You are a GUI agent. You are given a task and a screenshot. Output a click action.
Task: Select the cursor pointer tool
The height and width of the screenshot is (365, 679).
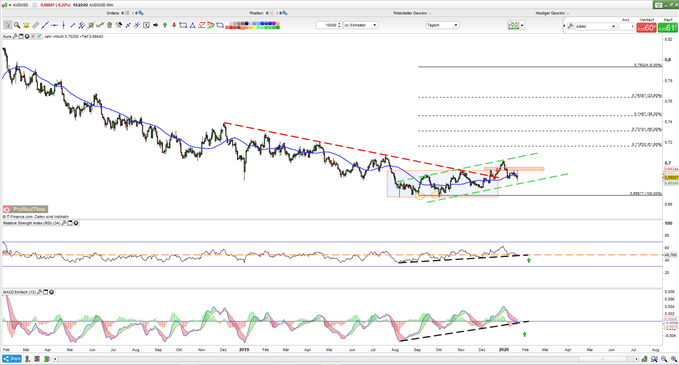pyautogui.click(x=7, y=25)
